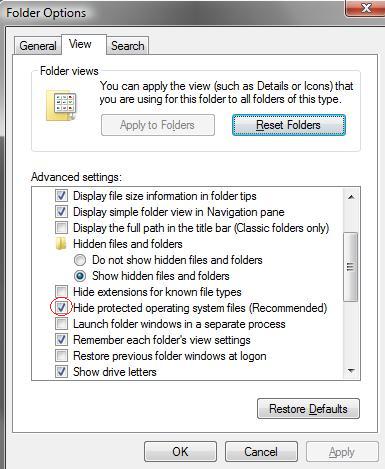Click the Hidden files and folders folder icon
The image size is (385, 469).
tap(61, 244)
